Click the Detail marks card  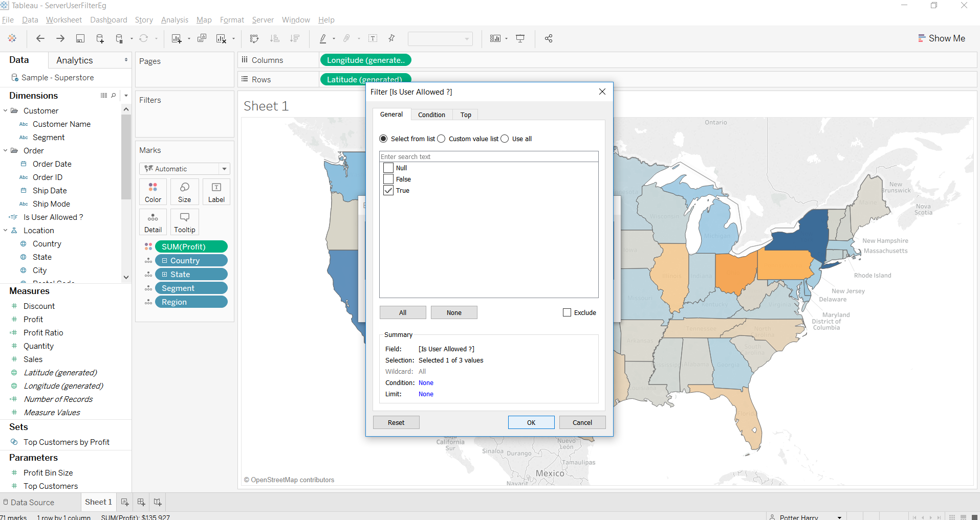[x=153, y=222]
